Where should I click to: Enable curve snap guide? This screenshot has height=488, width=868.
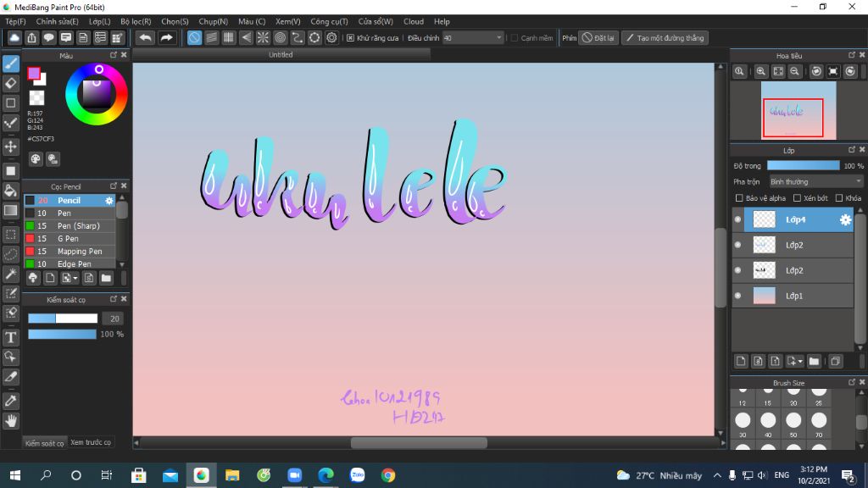pos(298,37)
